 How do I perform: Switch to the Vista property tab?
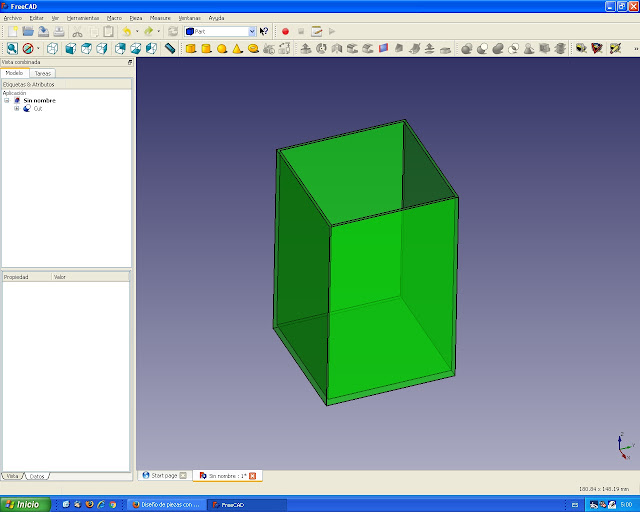[x=13, y=476]
